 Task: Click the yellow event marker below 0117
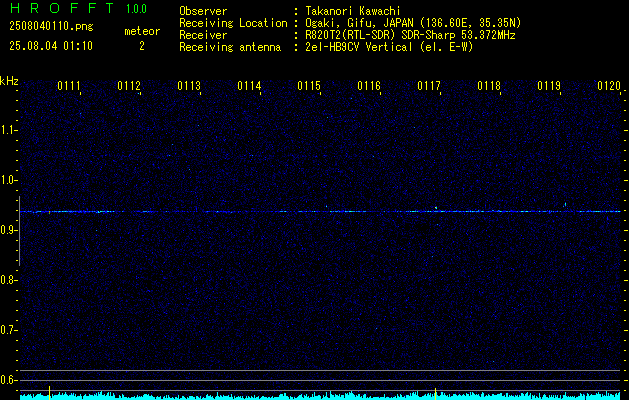pos(436,393)
